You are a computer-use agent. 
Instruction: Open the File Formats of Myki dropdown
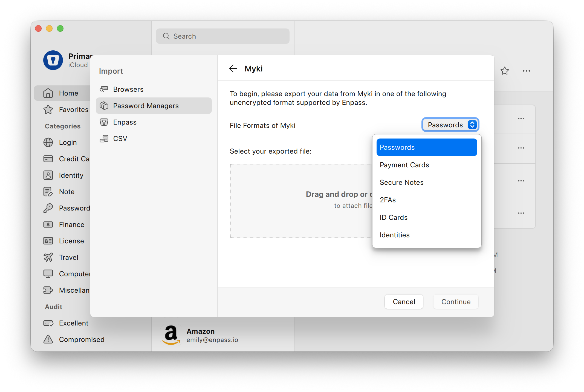point(450,125)
